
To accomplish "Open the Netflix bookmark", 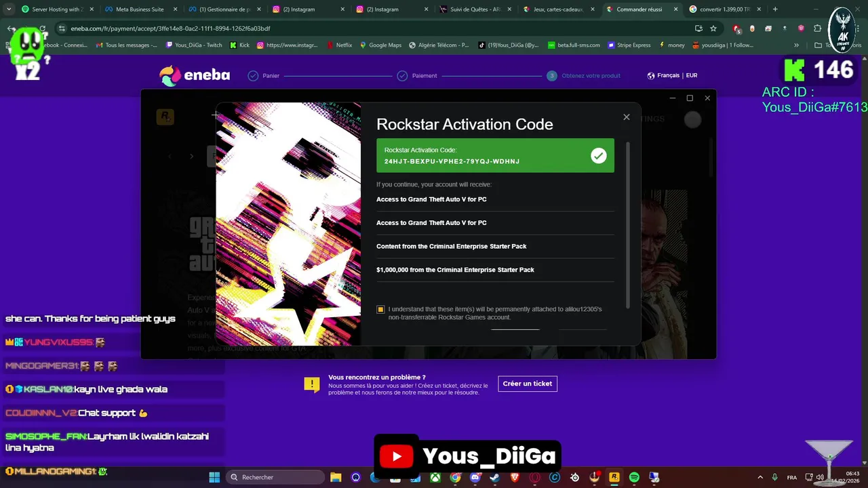I will pos(339,45).
